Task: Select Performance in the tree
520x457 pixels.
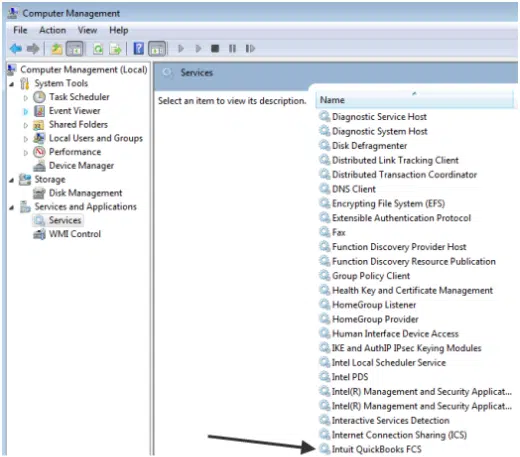Action: click(x=75, y=152)
